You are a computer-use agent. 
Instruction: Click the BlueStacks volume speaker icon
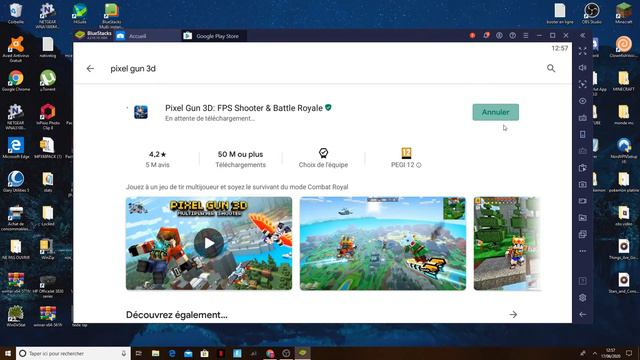tap(582, 68)
